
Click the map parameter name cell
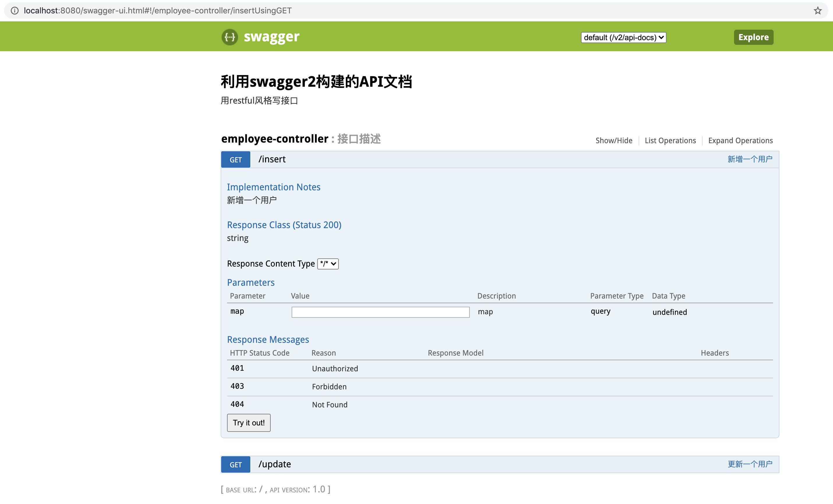tap(237, 311)
